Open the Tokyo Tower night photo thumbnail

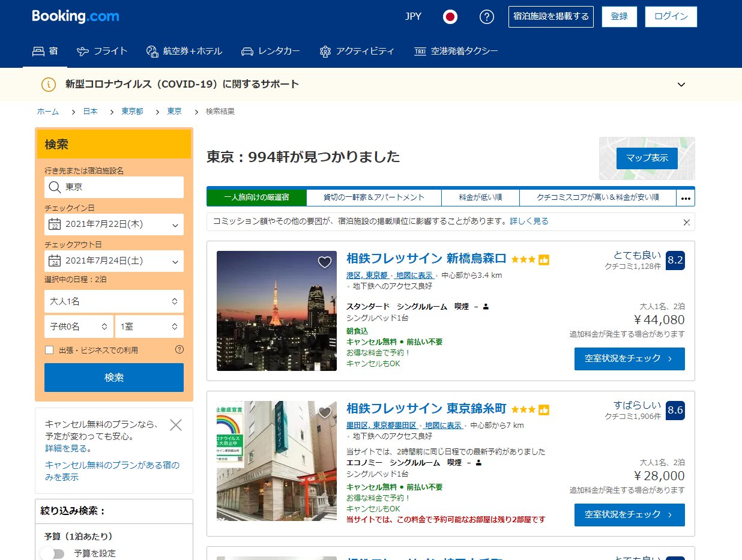[277, 311]
